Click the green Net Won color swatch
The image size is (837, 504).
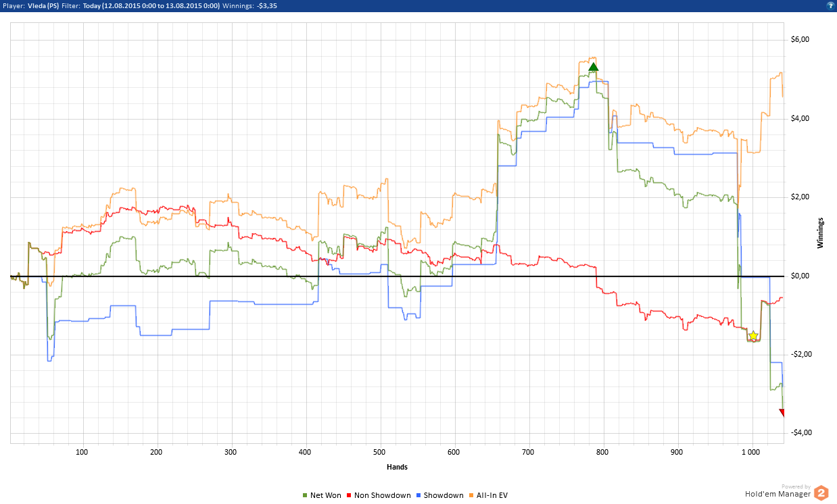click(x=304, y=496)
